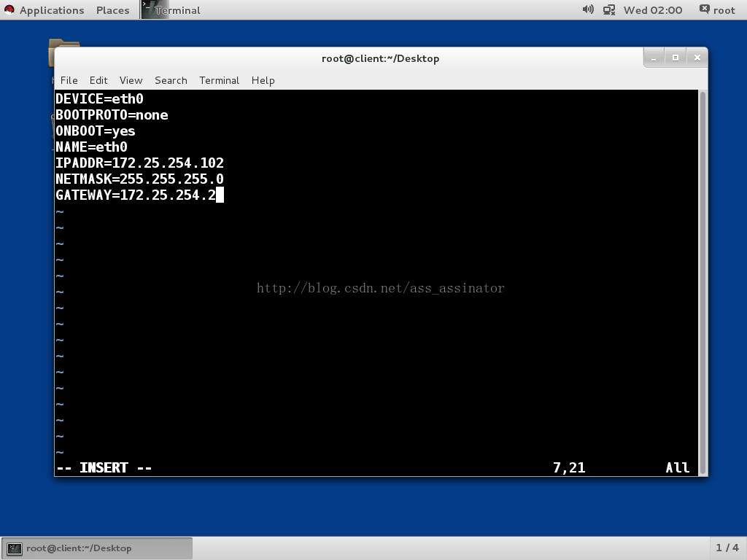Open the network connection icon
This screenshot has width=747, height=560.
point(609,10)
